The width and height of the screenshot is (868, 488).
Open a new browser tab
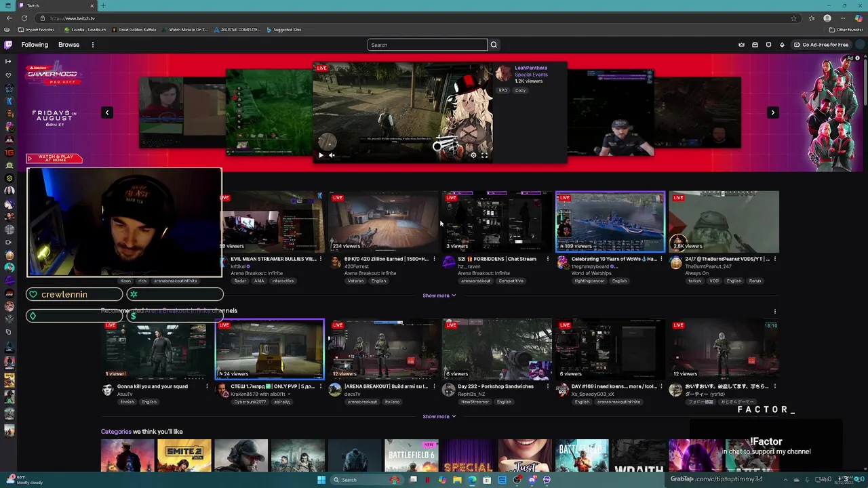[103, 5]
